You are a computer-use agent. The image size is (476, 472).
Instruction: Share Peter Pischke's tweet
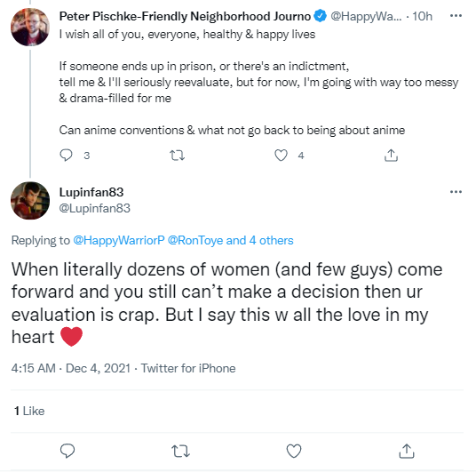click(x=391, y=156)
